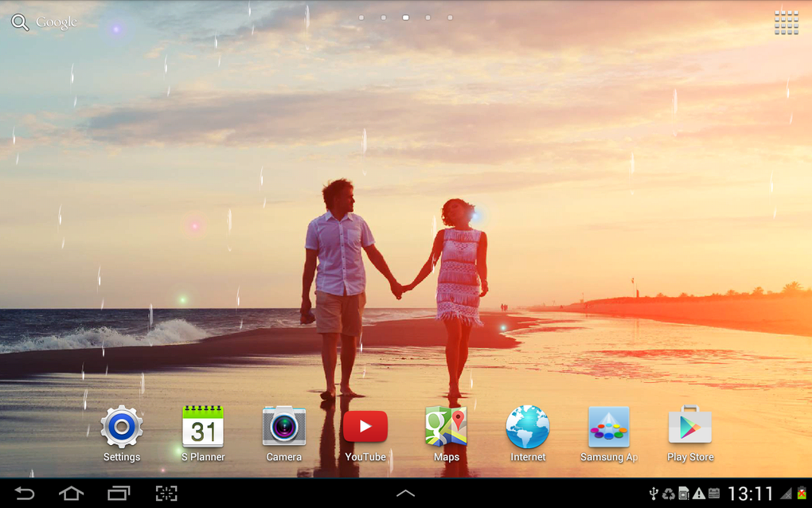Viewport: 812px width, 508px height.
Task: Tap the warning triangle notification
Action: (x=699, y=494)
